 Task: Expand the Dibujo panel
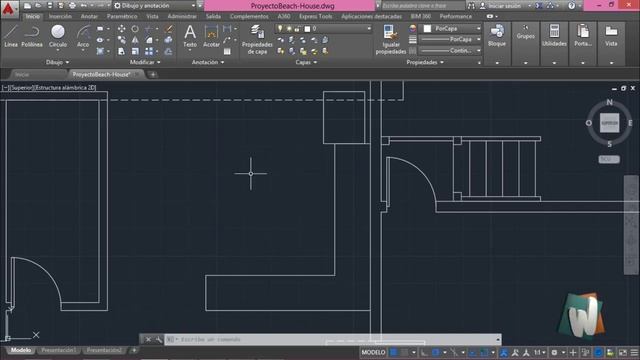(x=58, y=62)
